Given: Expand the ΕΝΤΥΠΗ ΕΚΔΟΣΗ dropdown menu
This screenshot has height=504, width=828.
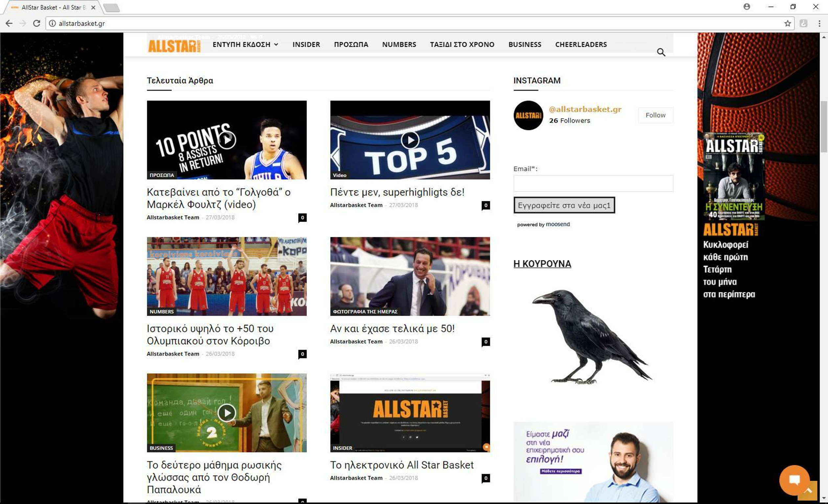Looking at the screenshot, I should point(245,44).
